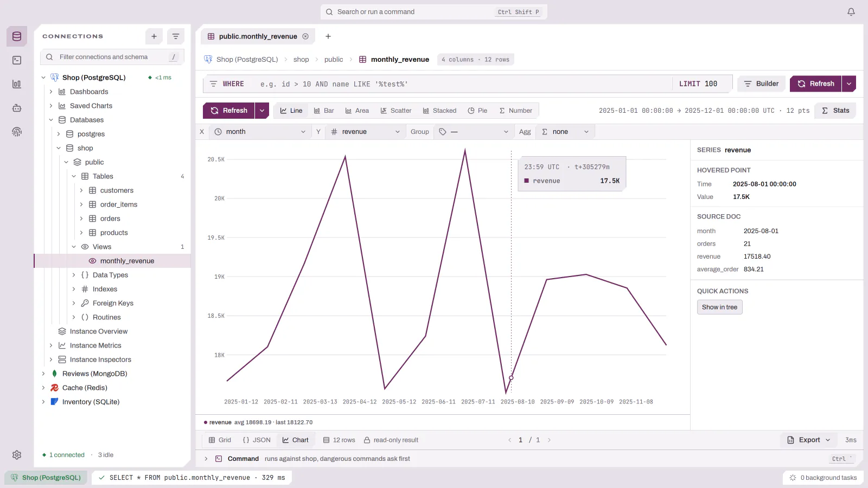The width and height of the screenshot is (868, 488).
Task: Switch to JSON view tab
Action: pos(256,440)
